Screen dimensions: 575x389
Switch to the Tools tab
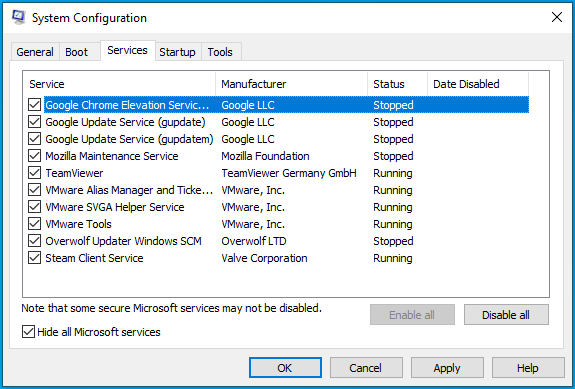(220, 52)
